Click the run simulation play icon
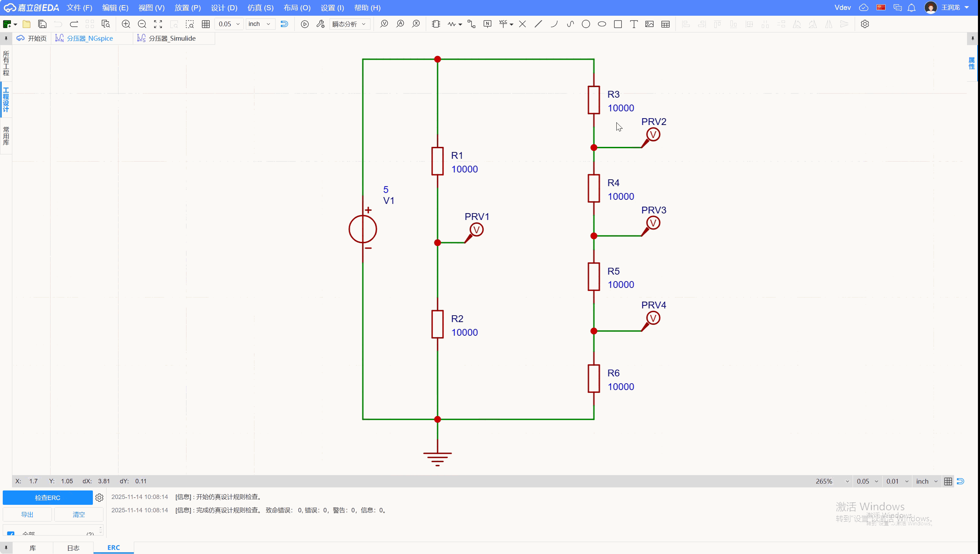 (x=304, y=24)
